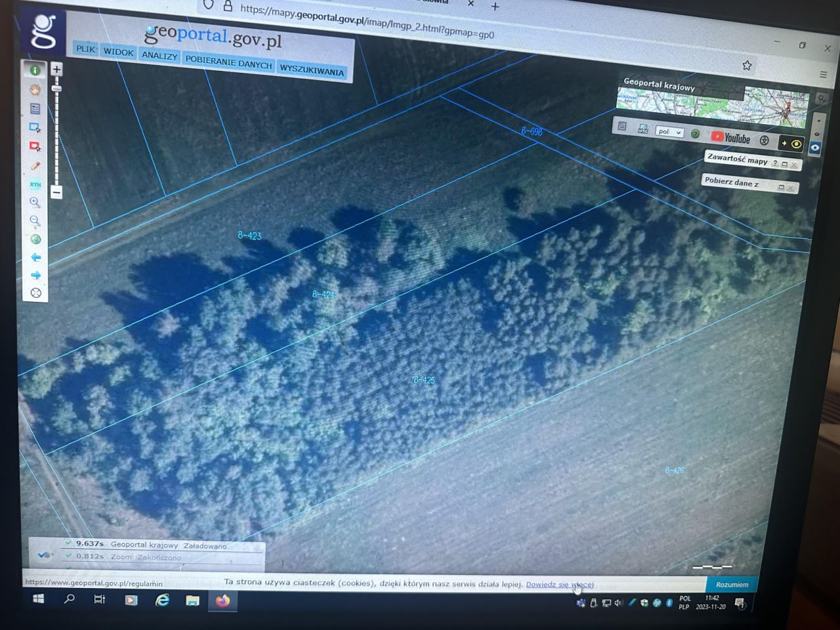This screenshot has width=840, height=630.
Task: Click the geoportal.gov.pl title link
Action: [x=213, y=35]
